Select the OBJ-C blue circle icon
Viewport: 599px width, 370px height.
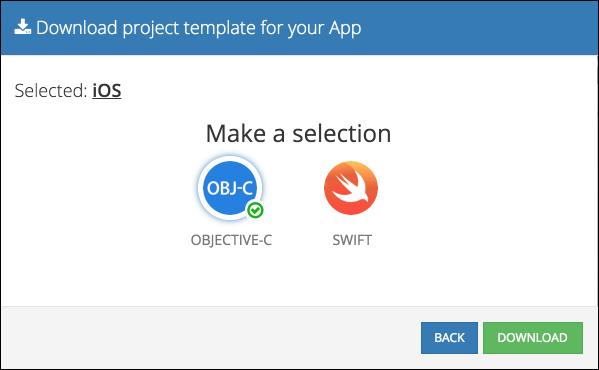[230, 188]
